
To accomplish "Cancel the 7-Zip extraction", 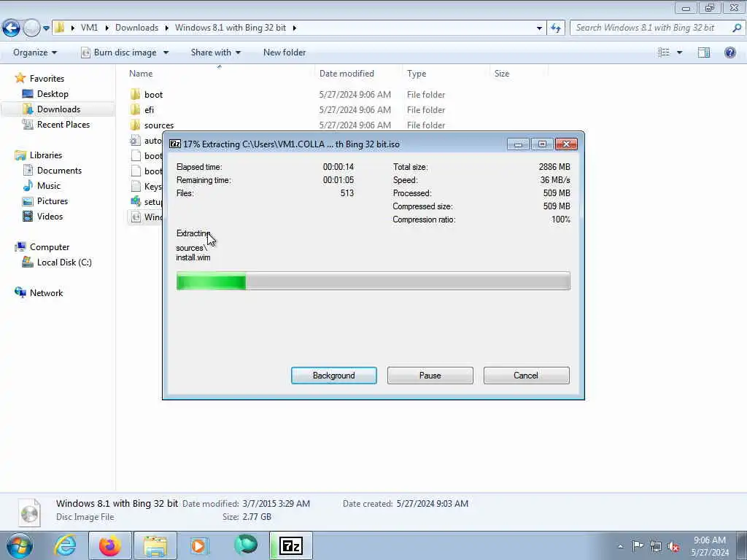I will coord(526,376).
